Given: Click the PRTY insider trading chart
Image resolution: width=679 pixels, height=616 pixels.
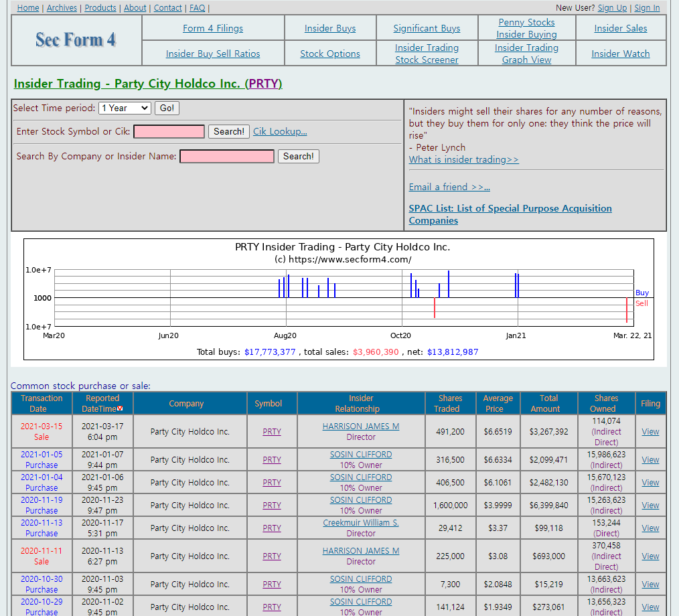Looking at the screenshot, I should 339,299.
